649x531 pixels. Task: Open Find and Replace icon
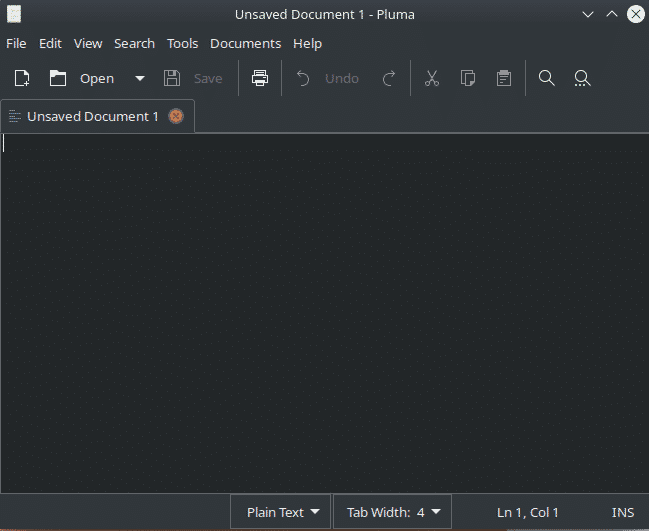point(582,78)
